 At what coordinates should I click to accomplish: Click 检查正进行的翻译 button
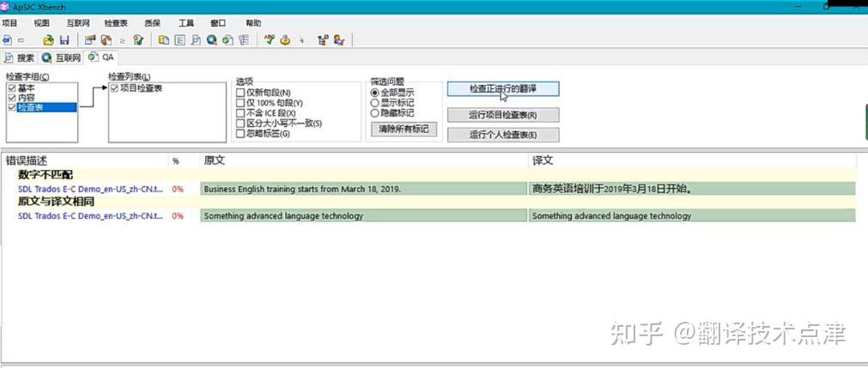click(x=503, y=89)
